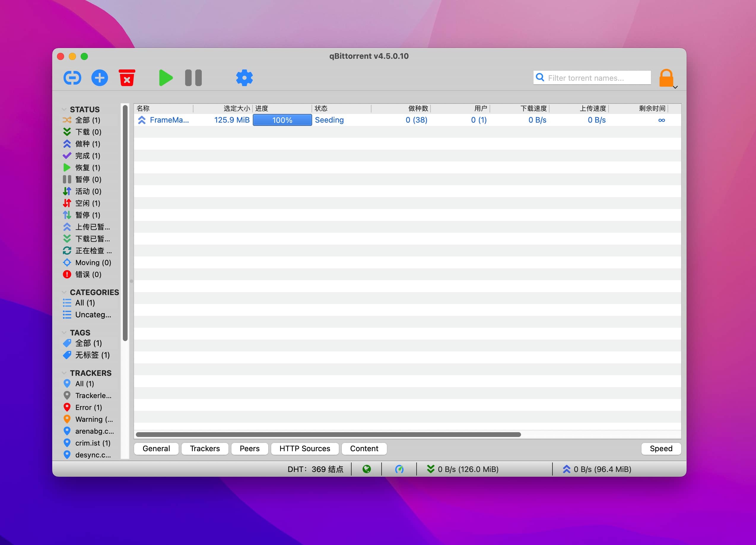756x545 pixels.
Task: Click the green Resume play icon
Action: point(166,78)
